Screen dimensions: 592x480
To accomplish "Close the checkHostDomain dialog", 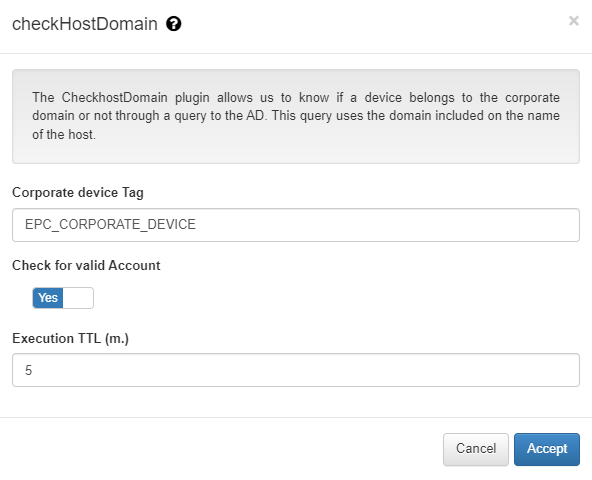I will click(x=574, y=21).
